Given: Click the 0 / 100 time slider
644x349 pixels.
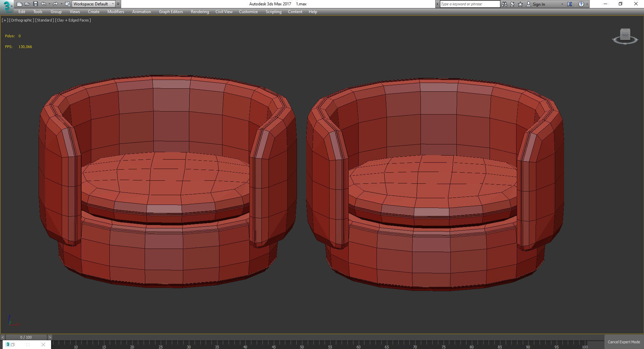Looking at the screenshot, I should (x=26, y=337).
